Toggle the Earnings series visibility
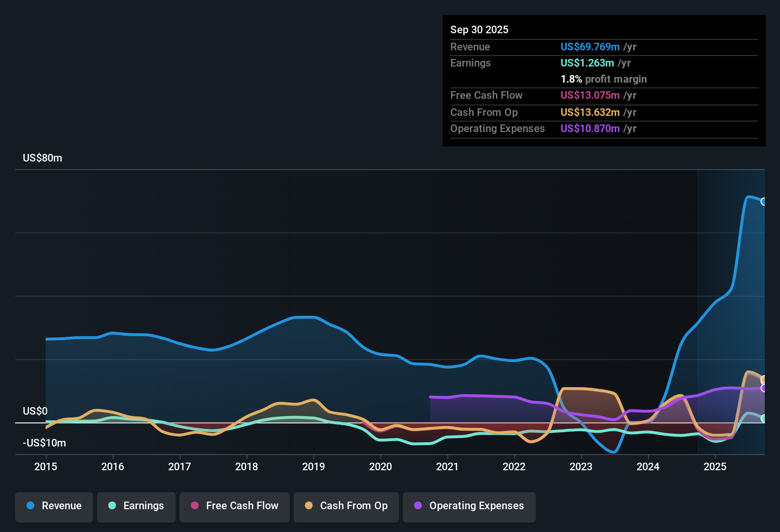 pos(136,506)
